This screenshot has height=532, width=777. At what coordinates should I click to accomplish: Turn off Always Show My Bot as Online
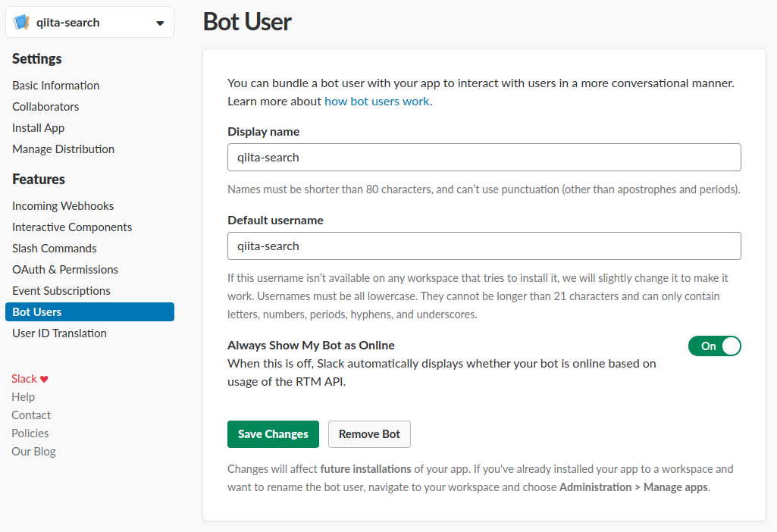714,346
